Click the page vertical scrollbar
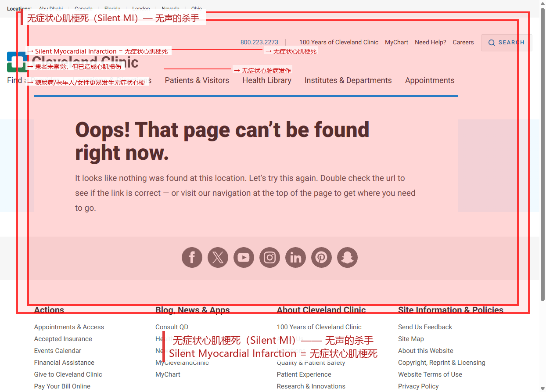 [542, 154]
